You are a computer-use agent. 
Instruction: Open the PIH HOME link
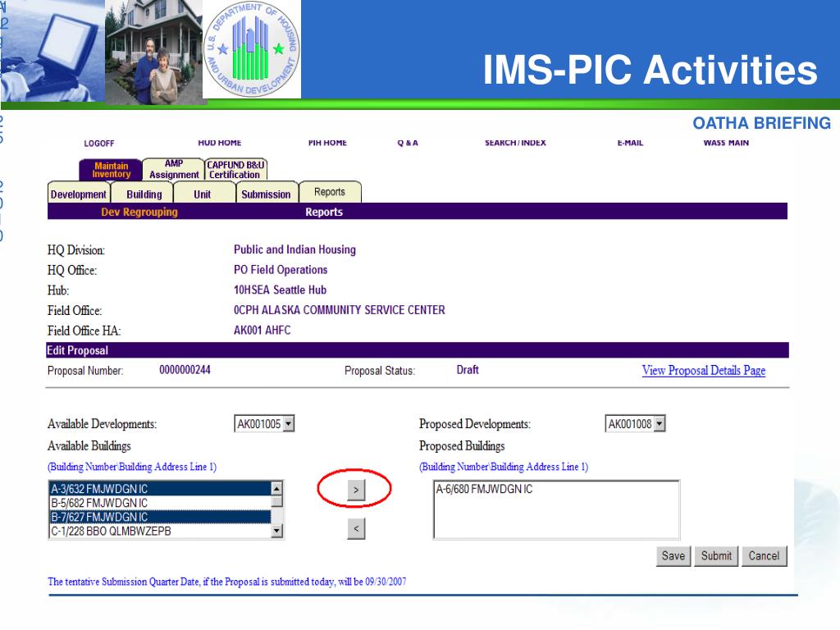(x=327, y=143)
